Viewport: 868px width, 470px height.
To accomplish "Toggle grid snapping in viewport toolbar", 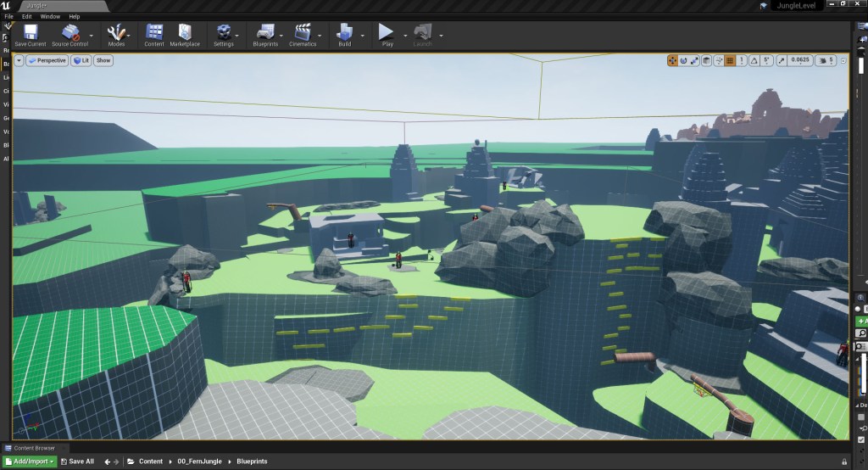I will tap(731, 60).
